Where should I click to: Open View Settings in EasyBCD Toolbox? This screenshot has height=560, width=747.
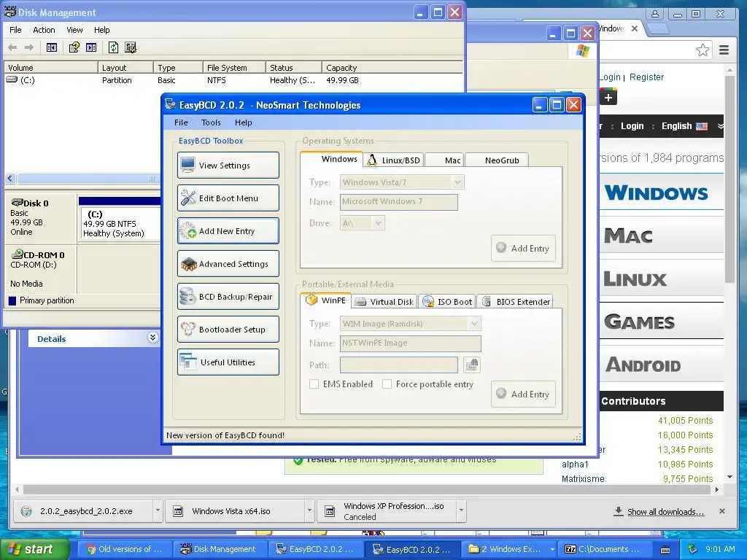pos(228,166)
